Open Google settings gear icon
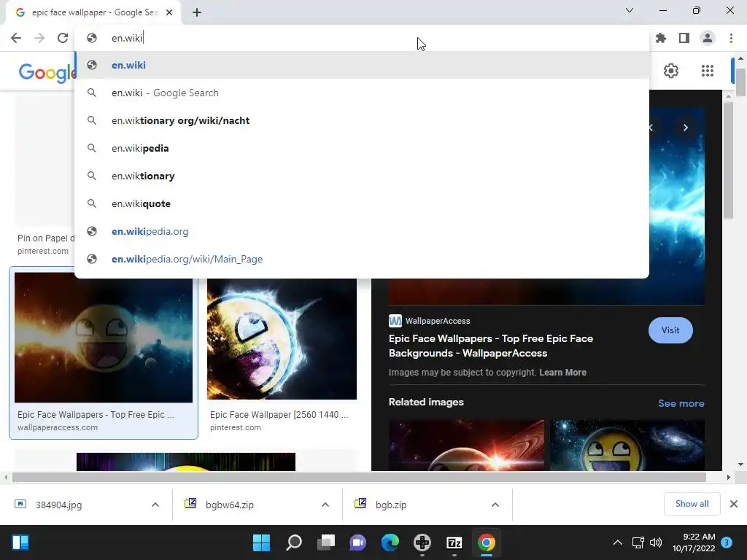This screenshot has width=747, height=560. tap(671, 71)
